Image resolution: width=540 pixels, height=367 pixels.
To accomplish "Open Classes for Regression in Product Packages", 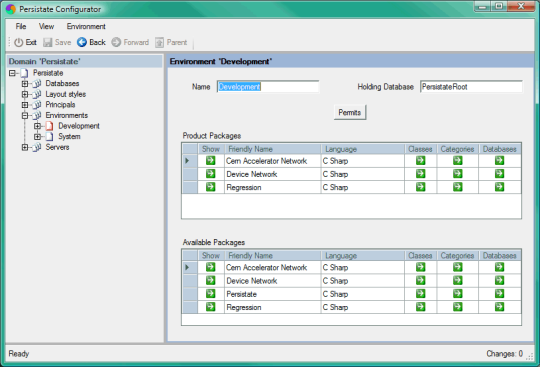I will (420, 187).
